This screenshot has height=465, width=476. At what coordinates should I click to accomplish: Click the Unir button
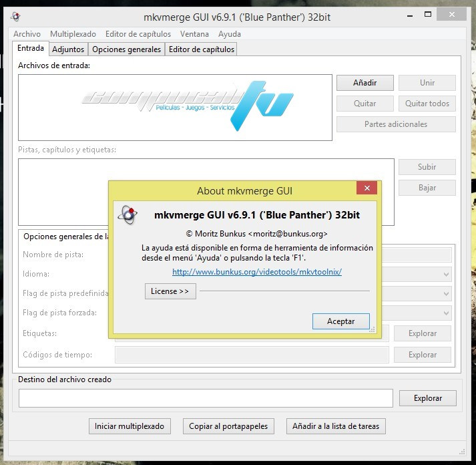coord(427,83)
